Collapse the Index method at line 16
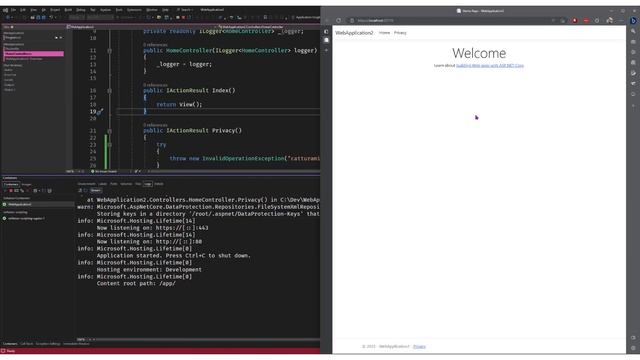 109,91
